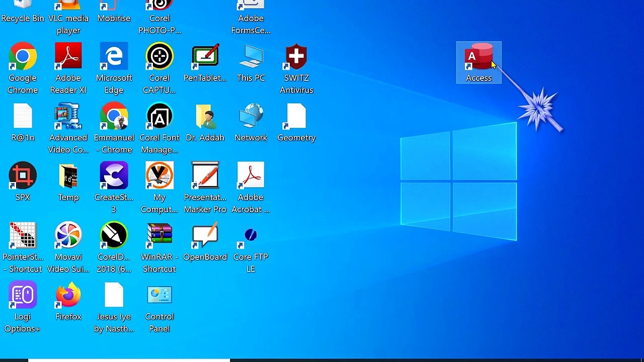Screen dimensions: 644x362
Task: Select the Adobe Acrobat shortcut
Action: pyautogui.click(x=251, y=188)
